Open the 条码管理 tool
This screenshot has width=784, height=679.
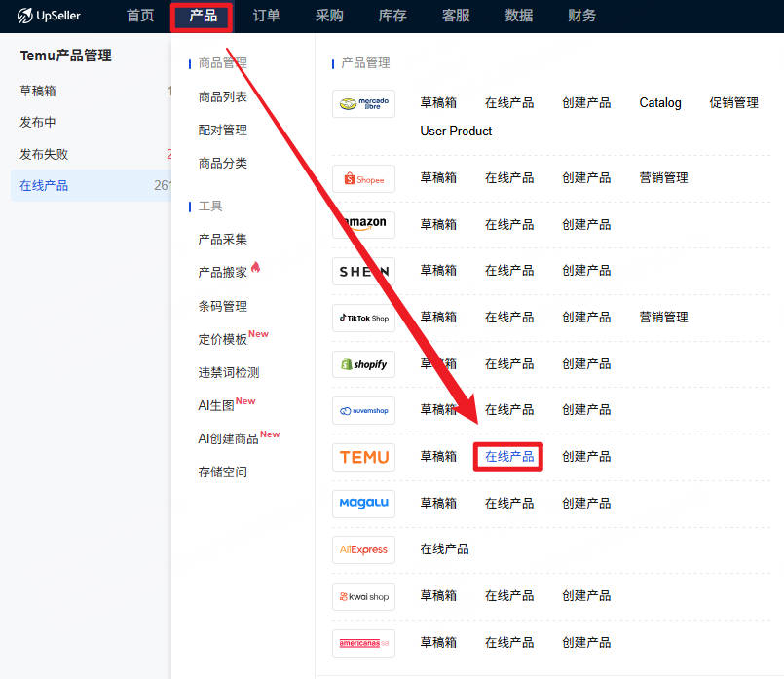point(222,306)
